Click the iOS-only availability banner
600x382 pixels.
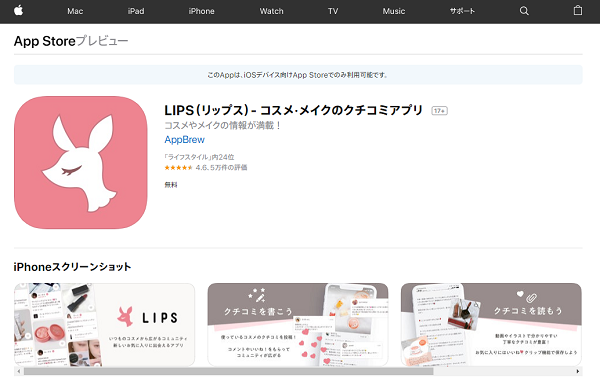[298, 75]
